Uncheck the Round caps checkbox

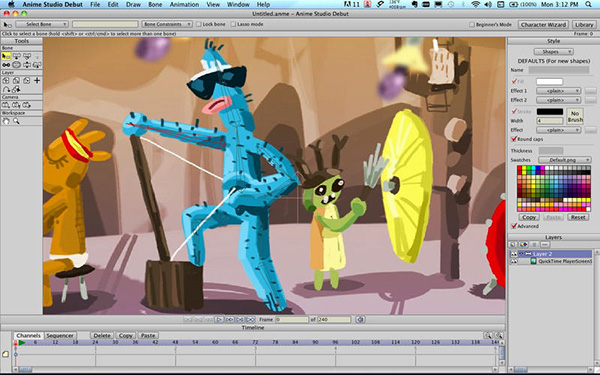pyautogui.click(x=514, y=139)
